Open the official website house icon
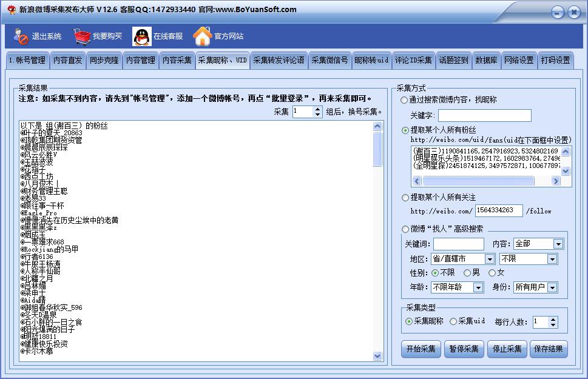 tap(203, 36)
